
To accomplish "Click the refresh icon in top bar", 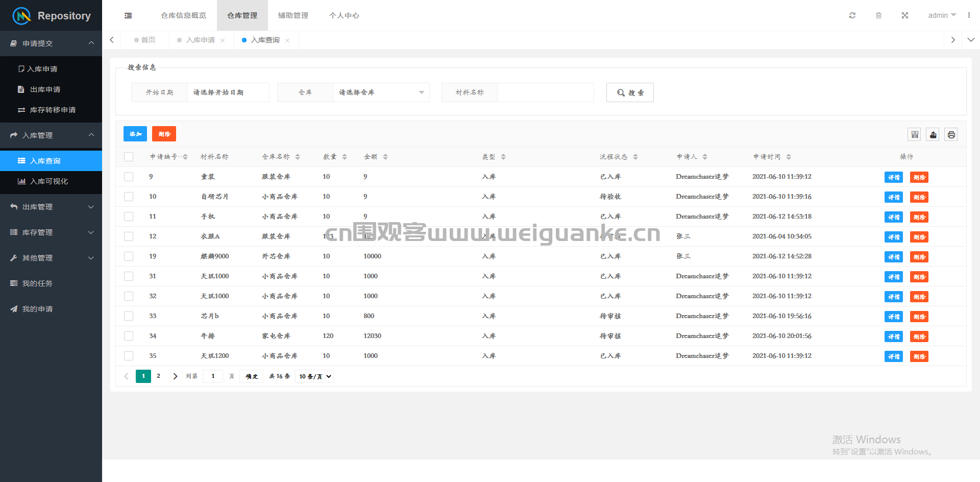I will [x=852, y=15].
